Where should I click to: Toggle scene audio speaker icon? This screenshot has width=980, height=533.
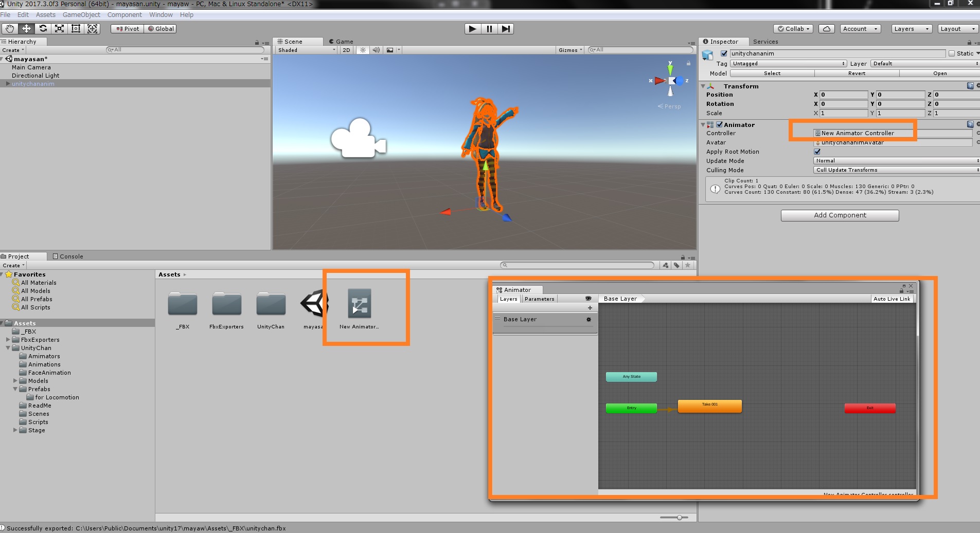[376, 50]
